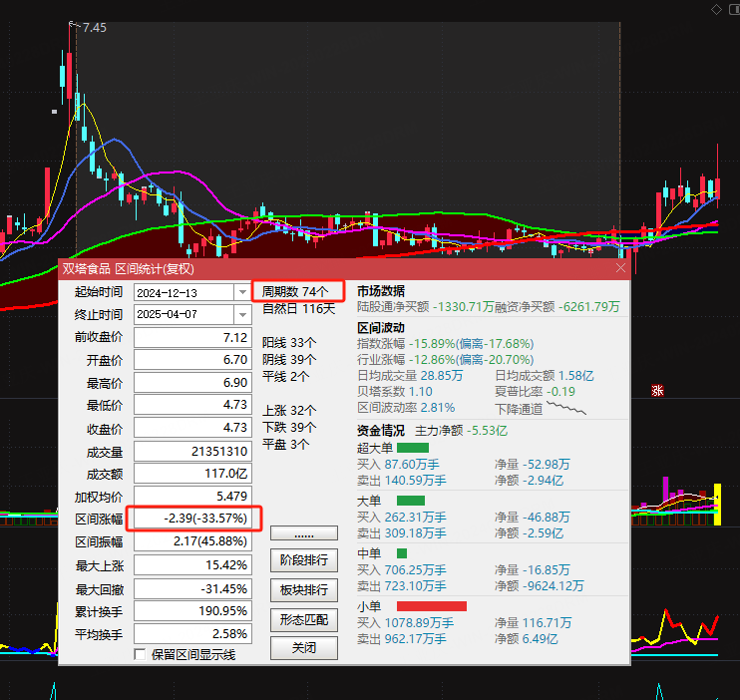
Task: Click the 指数涨幅 -15.89% line
Action: (x=446, y=344)
